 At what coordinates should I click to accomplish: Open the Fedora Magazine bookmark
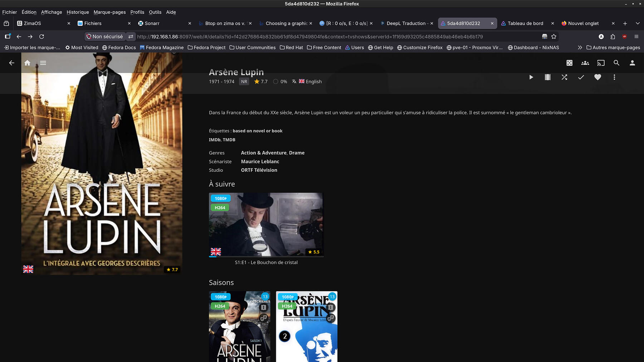point(161,48)
